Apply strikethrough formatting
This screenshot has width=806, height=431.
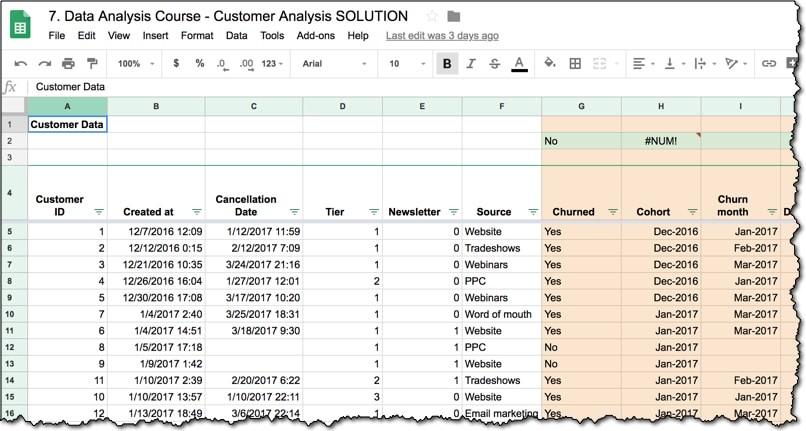click(495, 63)
